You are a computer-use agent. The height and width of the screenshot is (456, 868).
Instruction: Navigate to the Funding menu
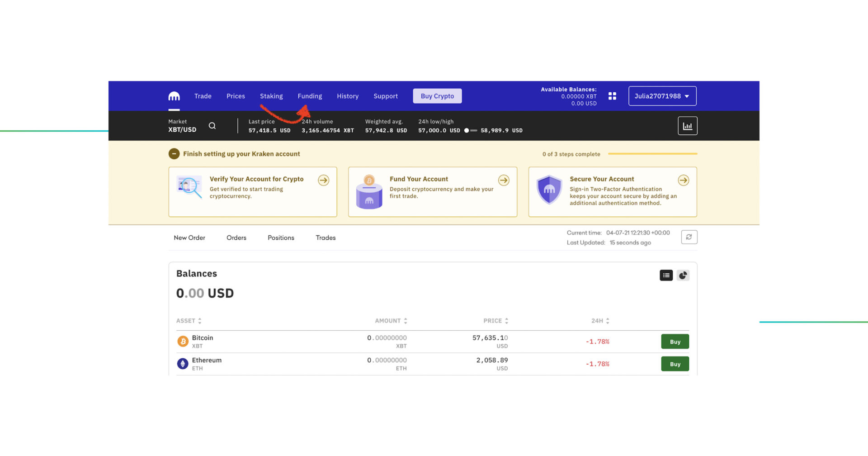(310, 96)
